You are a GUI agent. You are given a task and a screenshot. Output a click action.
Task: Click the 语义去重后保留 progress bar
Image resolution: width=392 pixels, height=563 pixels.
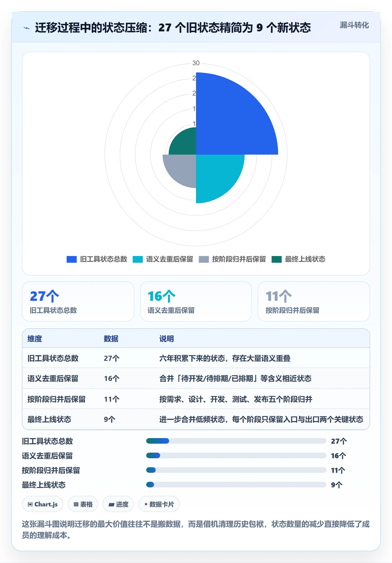click(x=236, y=455)
